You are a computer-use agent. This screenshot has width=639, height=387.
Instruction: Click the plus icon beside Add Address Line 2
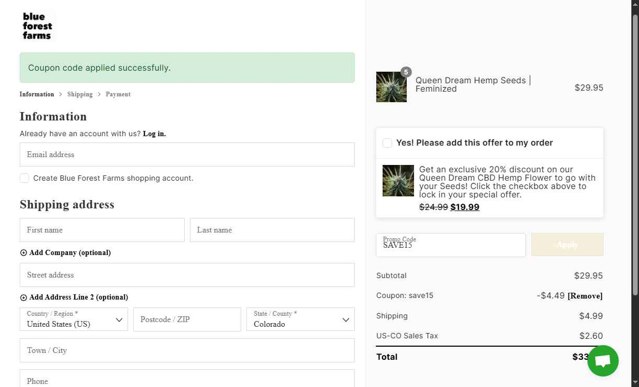coord(23,297)
